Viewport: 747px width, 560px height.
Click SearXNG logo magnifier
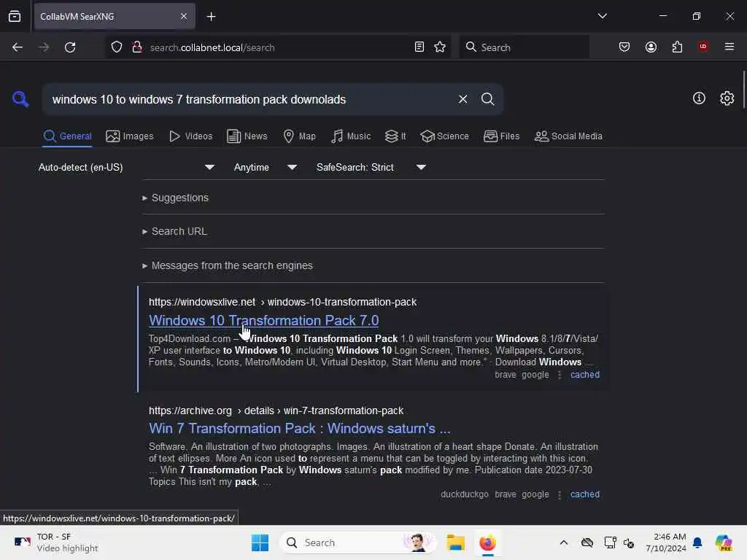20,99
